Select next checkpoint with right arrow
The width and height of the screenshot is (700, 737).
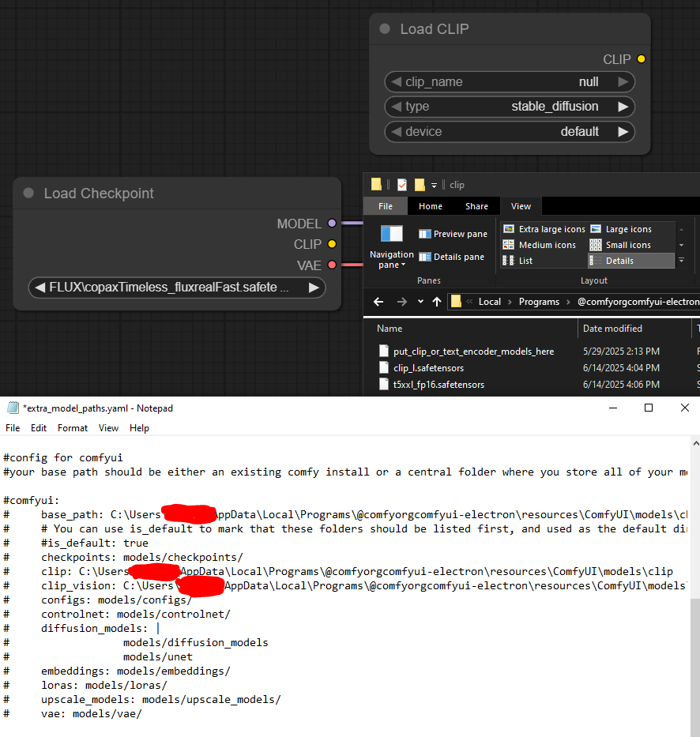(314, 288)
